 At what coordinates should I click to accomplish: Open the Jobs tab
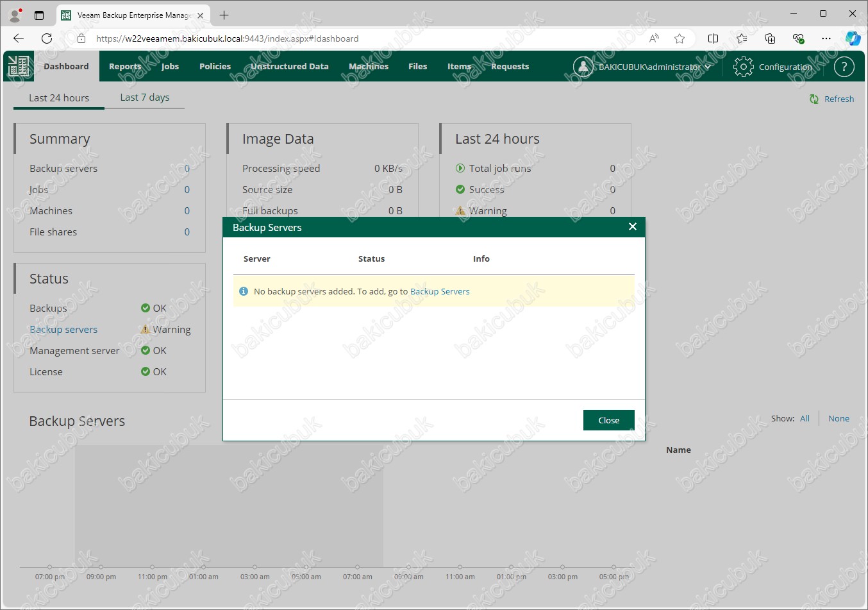pyautogui.click(x=170, y=66)
